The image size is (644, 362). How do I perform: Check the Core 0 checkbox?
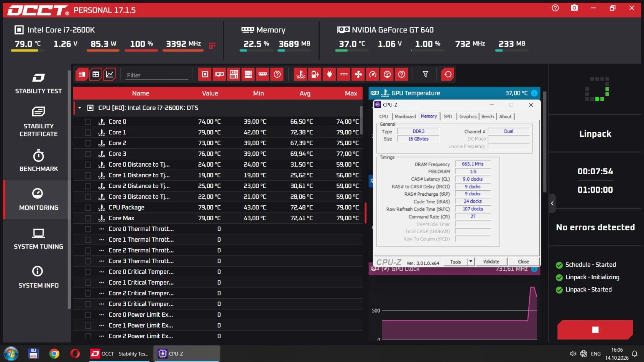tap(88, 122)
